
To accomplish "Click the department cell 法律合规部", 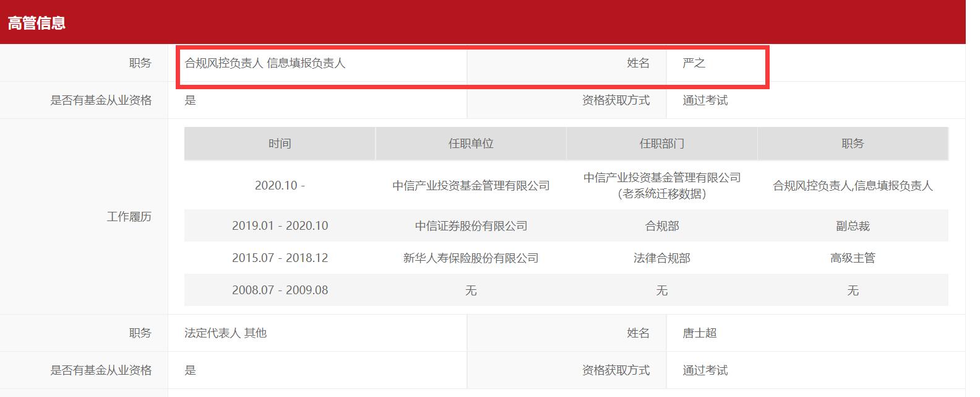I will pyautogui.click(x=662, y=258).
